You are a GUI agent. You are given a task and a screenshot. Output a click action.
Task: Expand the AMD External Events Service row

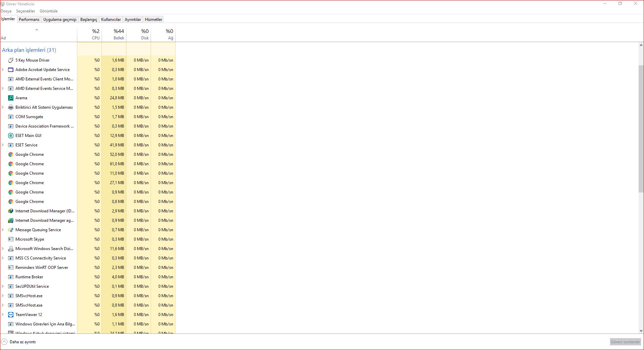tap(3, 89)
